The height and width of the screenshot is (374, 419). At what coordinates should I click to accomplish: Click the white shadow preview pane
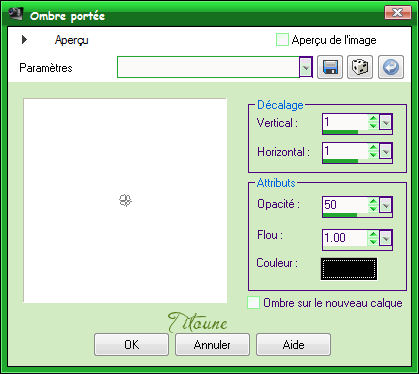pos(125,201)
